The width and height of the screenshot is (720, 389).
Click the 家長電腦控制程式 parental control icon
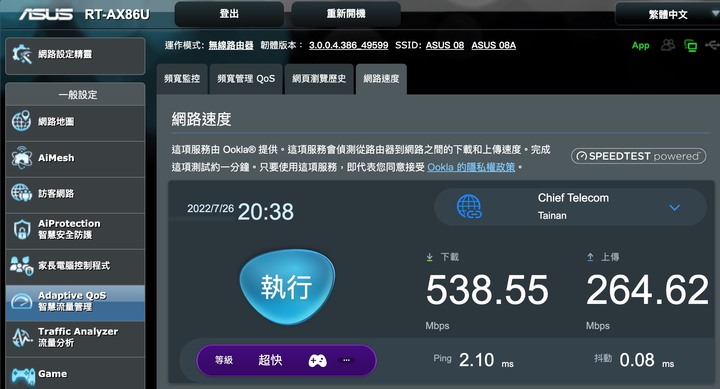tap(21, 265)
